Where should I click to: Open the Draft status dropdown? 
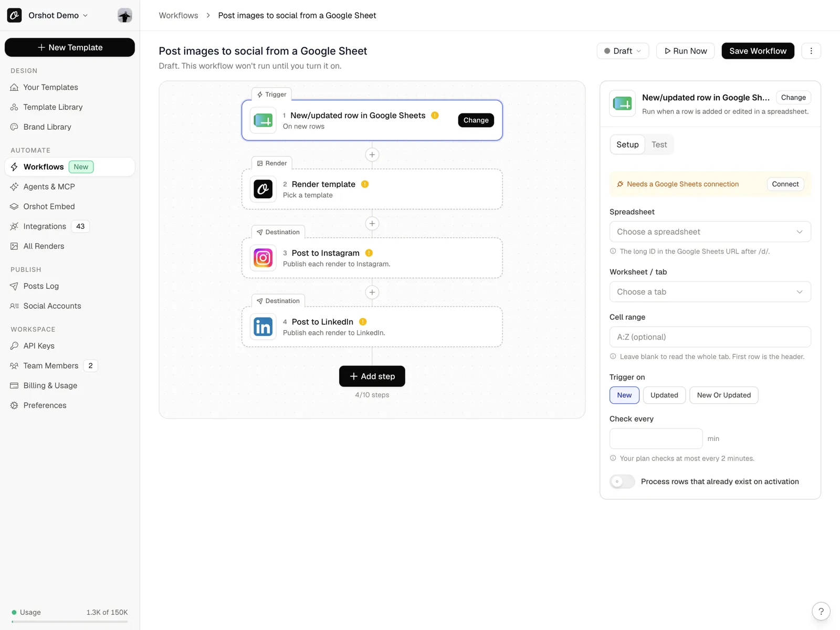click(623, 51)
